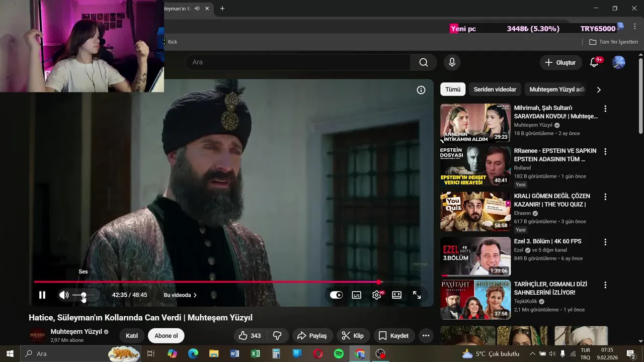Viewport: 644px width, 362px height.
Task: Open options for TARİHÇİLER video
Action: point(605,285)
